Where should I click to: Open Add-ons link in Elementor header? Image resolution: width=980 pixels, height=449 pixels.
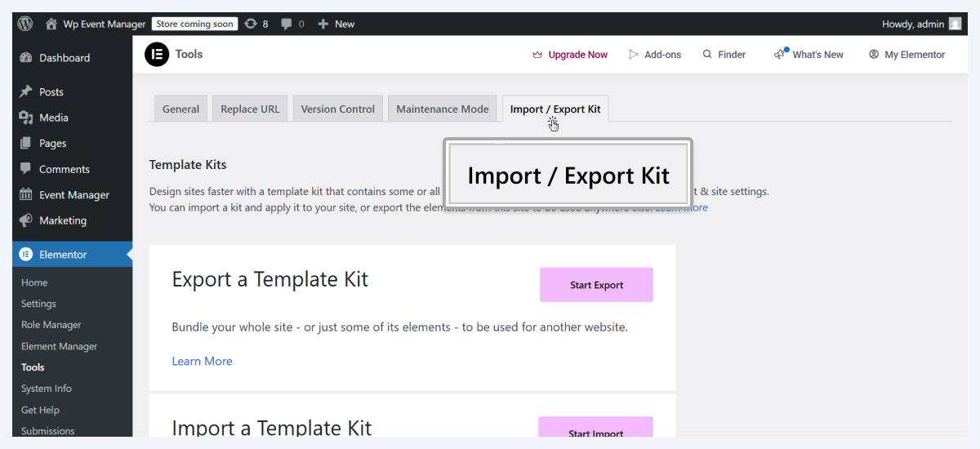(662, 55)
